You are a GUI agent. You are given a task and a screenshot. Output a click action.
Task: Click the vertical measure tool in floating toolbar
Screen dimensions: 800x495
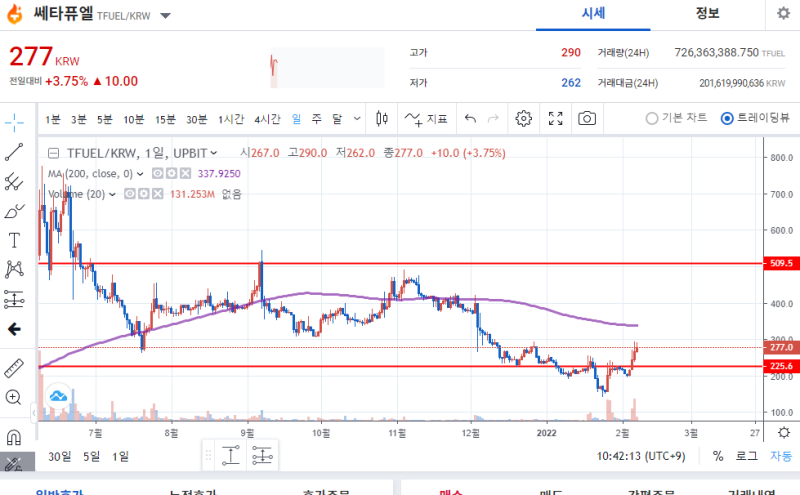click(231, 455)
